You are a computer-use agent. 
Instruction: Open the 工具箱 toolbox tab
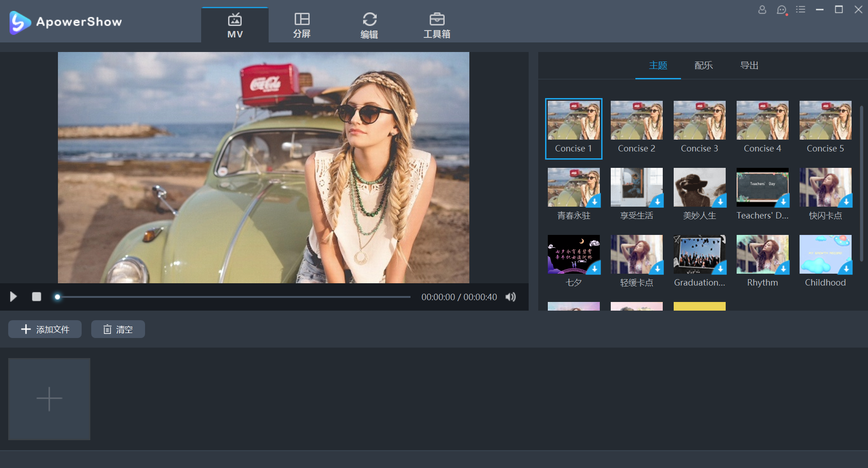437,26
